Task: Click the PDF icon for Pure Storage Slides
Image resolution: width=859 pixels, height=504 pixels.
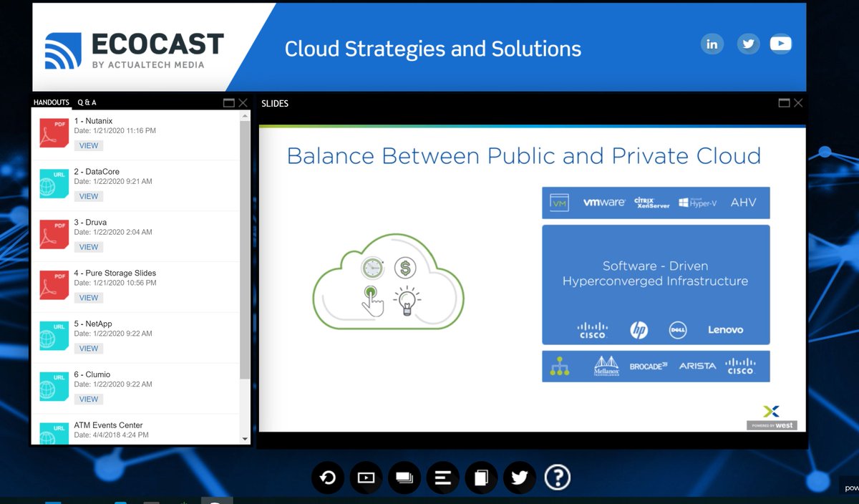Action: pos(54,286)
